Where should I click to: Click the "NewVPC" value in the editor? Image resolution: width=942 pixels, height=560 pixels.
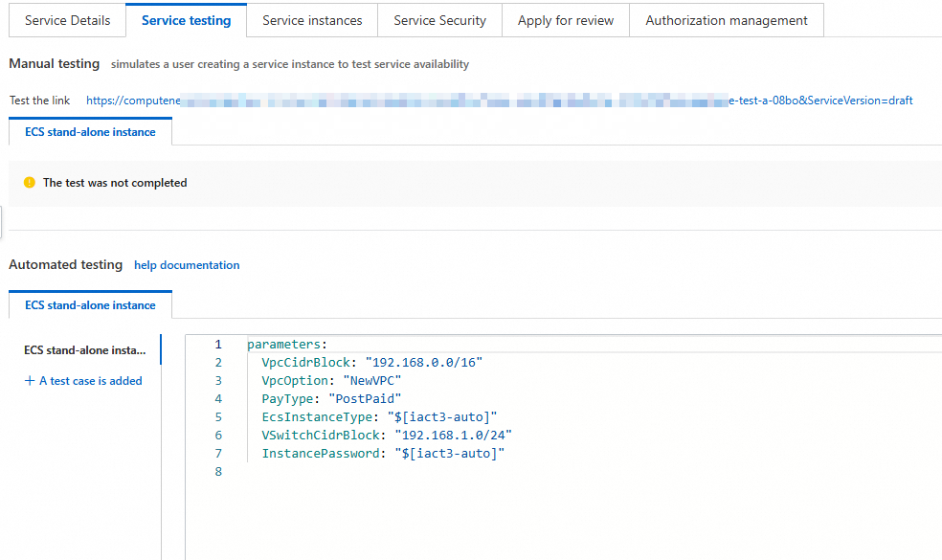[373, 381]
